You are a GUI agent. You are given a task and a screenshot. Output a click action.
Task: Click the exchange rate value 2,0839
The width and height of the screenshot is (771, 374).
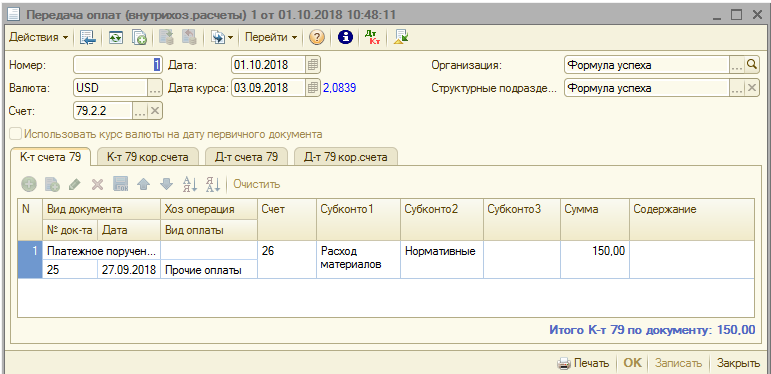(x=340, y=88)
